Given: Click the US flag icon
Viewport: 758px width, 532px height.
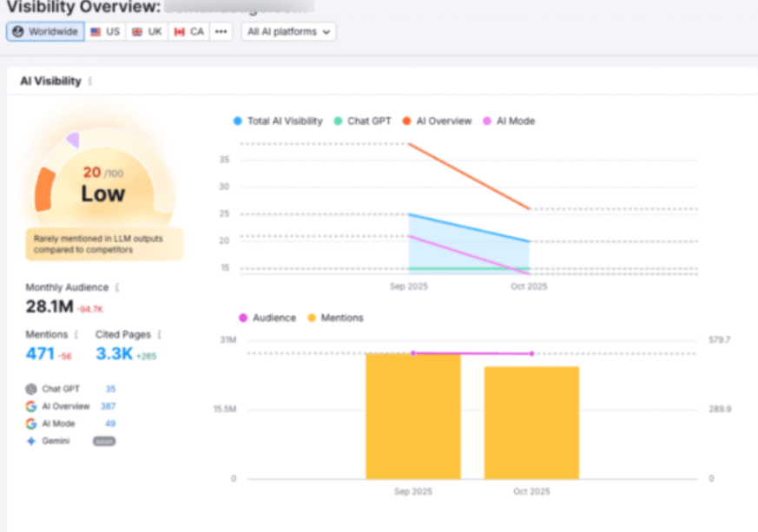Looking at the screenshot, I should (x=96, y=32).
